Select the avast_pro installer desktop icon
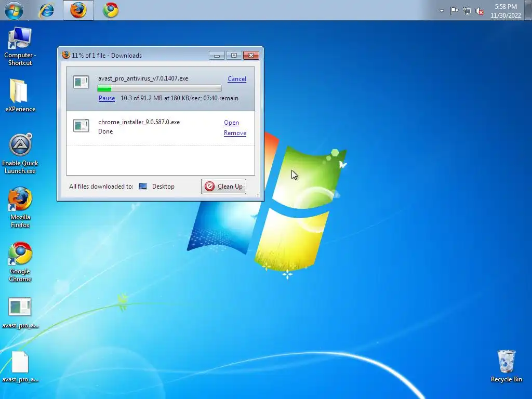The height and width of the screenshot is (399, 532). 20,313
